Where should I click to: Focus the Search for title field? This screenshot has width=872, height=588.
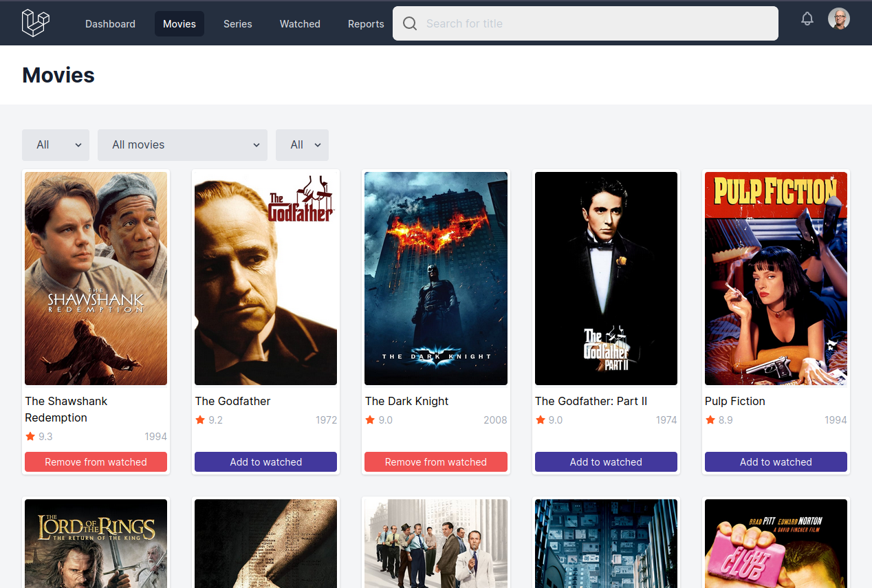[x=585, y=23]
